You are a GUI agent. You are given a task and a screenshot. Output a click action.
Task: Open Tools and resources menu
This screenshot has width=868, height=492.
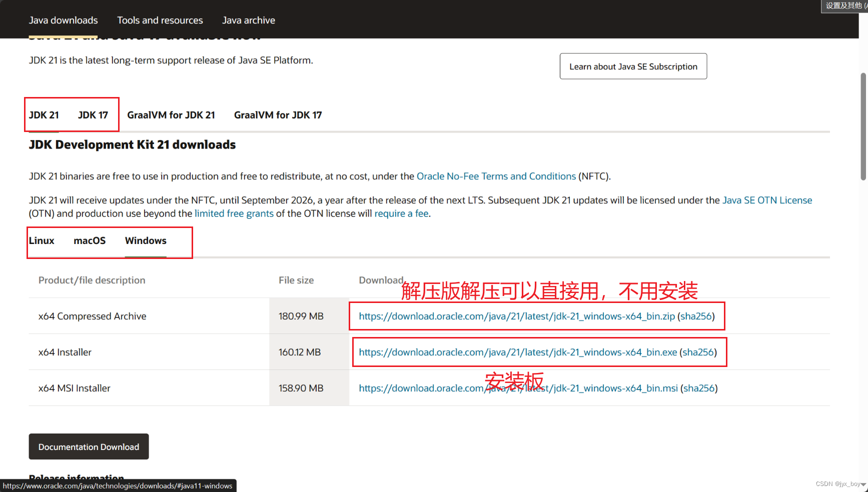pyautogui.click(x=160, y=20)
